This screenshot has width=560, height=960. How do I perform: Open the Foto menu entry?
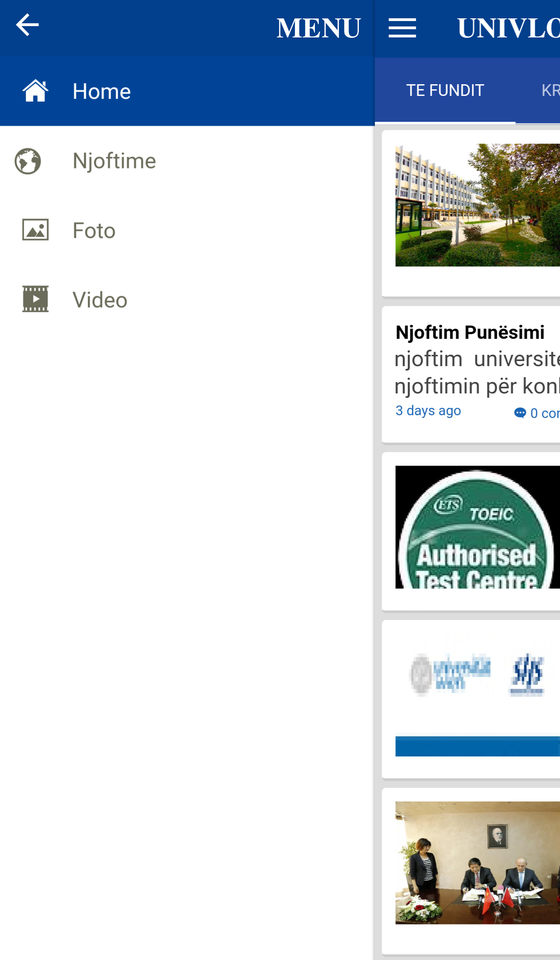(x=187, y=230)
